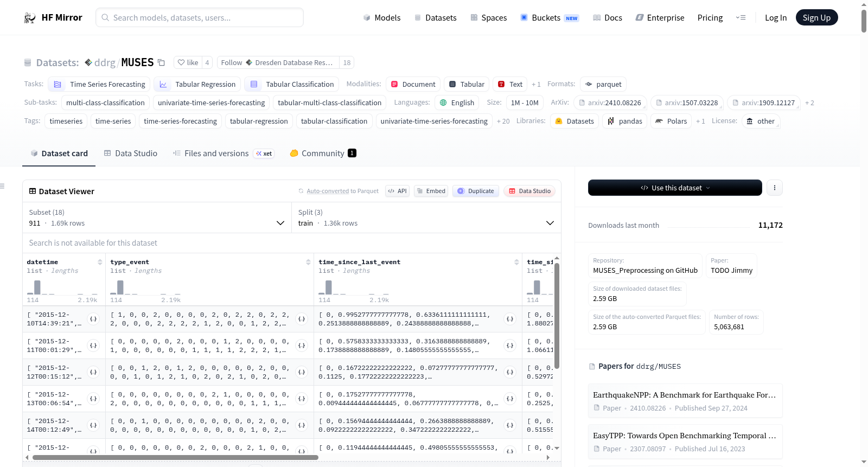Open the Dataset card tab
Viewport: 868px width, 467px height.
tap(59, 153)
